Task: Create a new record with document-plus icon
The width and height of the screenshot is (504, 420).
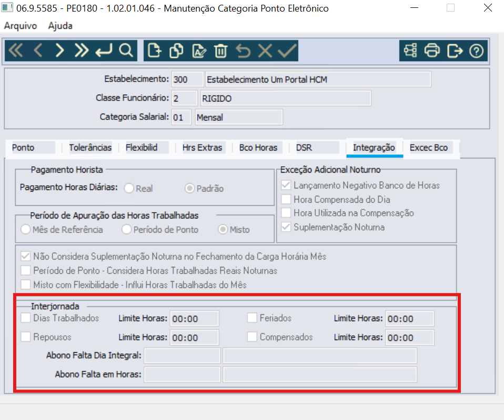Action: (154, 51)
